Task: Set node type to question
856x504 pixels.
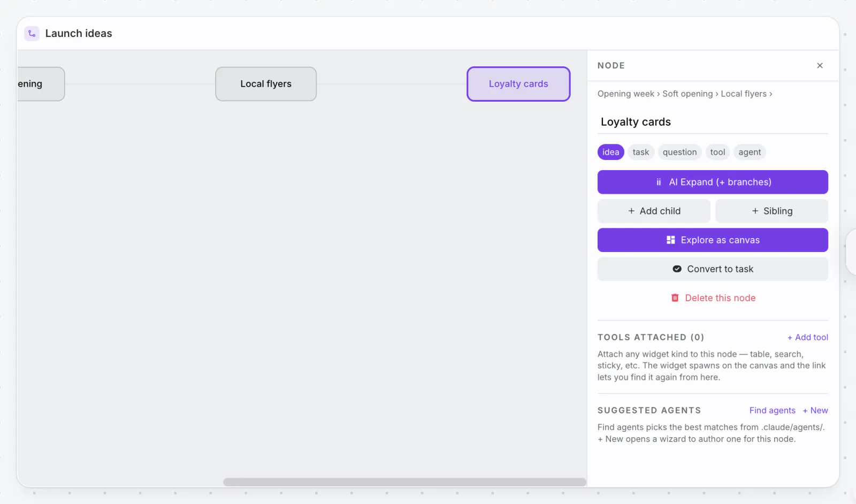Action: (679, 152)
